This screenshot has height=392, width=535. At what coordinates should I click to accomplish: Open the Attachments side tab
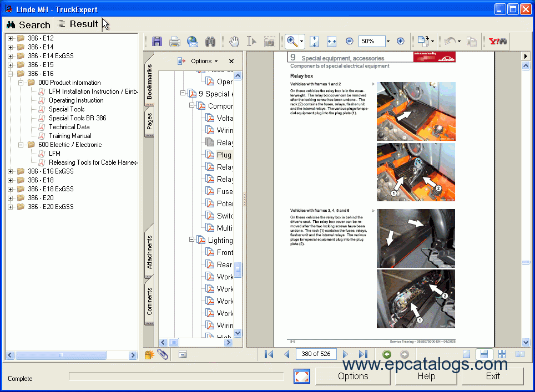tap(149, 252)
